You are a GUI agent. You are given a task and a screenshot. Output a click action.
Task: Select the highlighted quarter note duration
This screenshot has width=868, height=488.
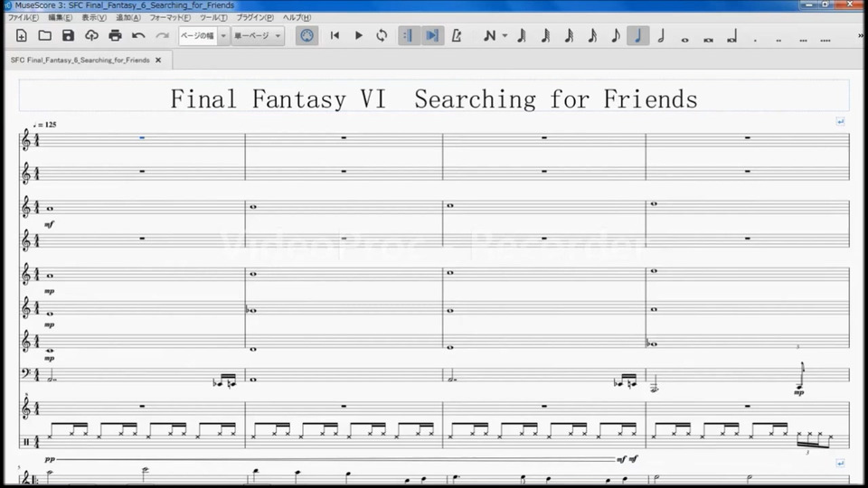pos(638,36)
